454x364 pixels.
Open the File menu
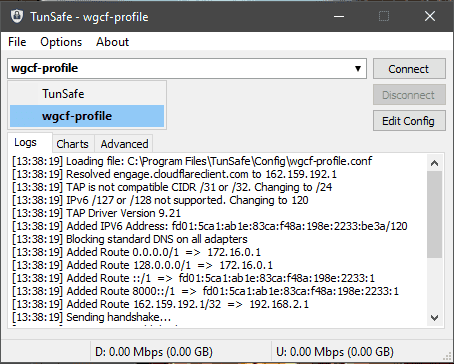pyautogui.click(x=17, y=42)
